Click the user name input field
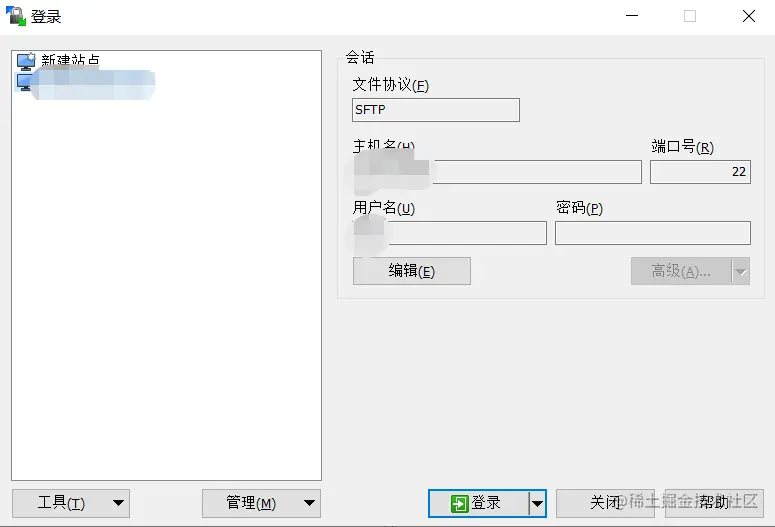 click(449, 233)
